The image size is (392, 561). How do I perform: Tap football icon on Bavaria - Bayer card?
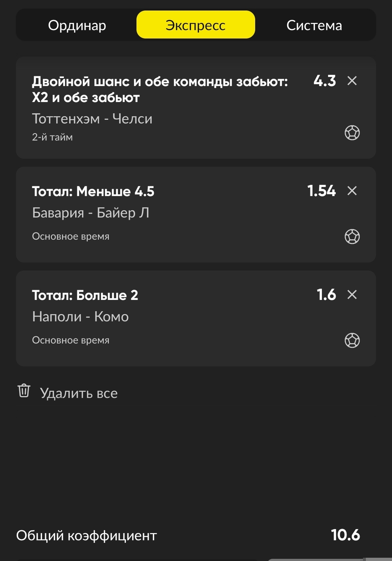352,236
